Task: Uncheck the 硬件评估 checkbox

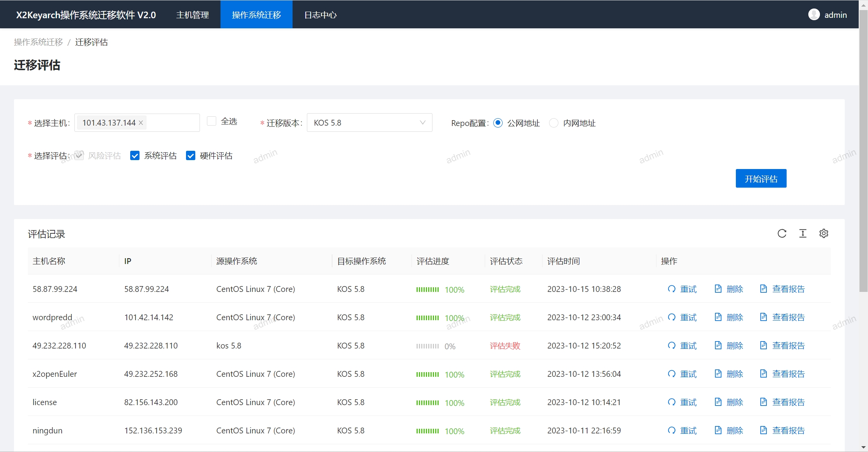Action: 191,156
